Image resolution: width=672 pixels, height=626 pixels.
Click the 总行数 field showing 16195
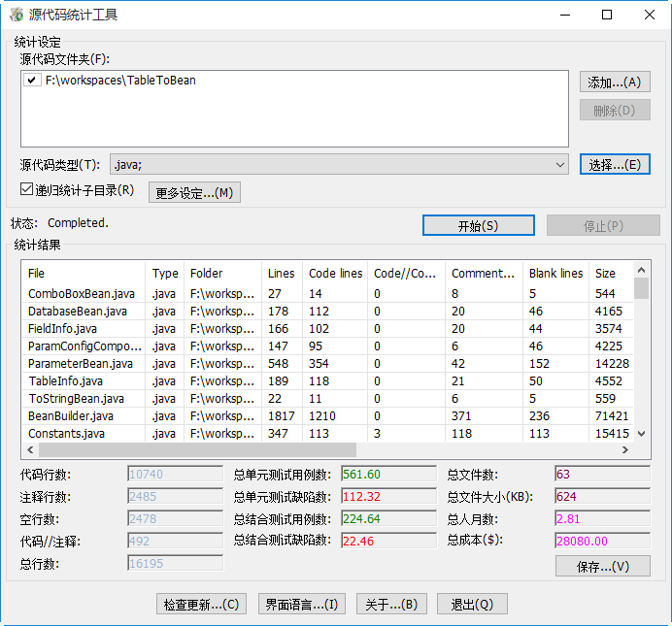pos(176,563)
